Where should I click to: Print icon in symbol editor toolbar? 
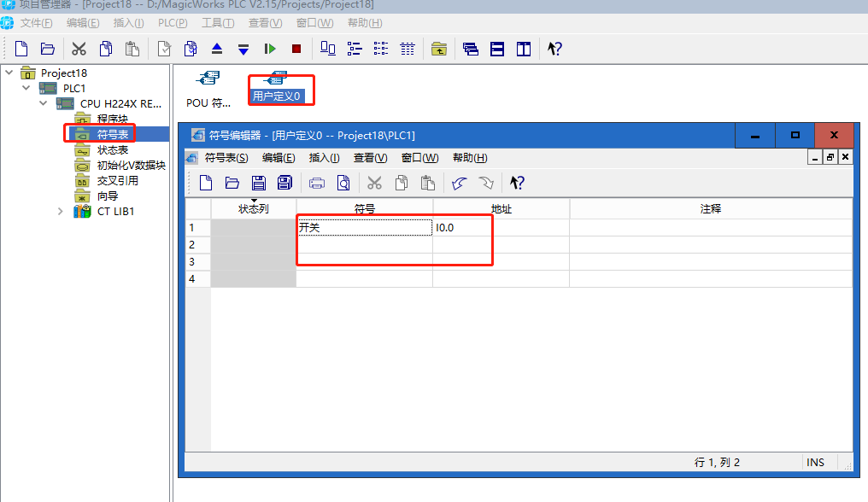[317, 183]
